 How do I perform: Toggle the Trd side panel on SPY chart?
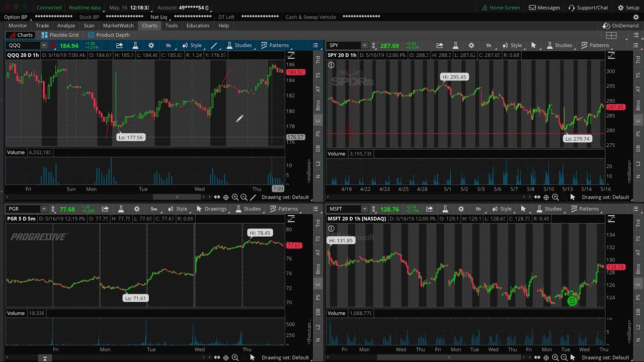coord(638,60)
